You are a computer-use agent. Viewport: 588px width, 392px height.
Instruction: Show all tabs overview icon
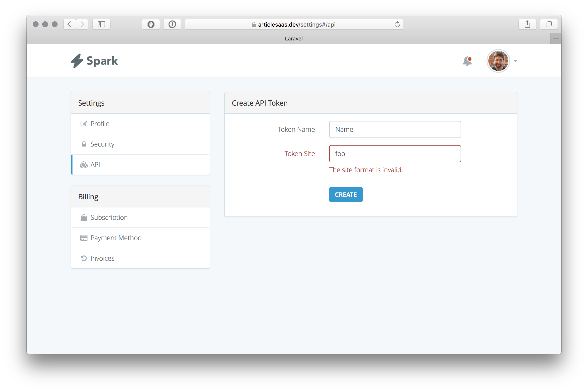549,24
